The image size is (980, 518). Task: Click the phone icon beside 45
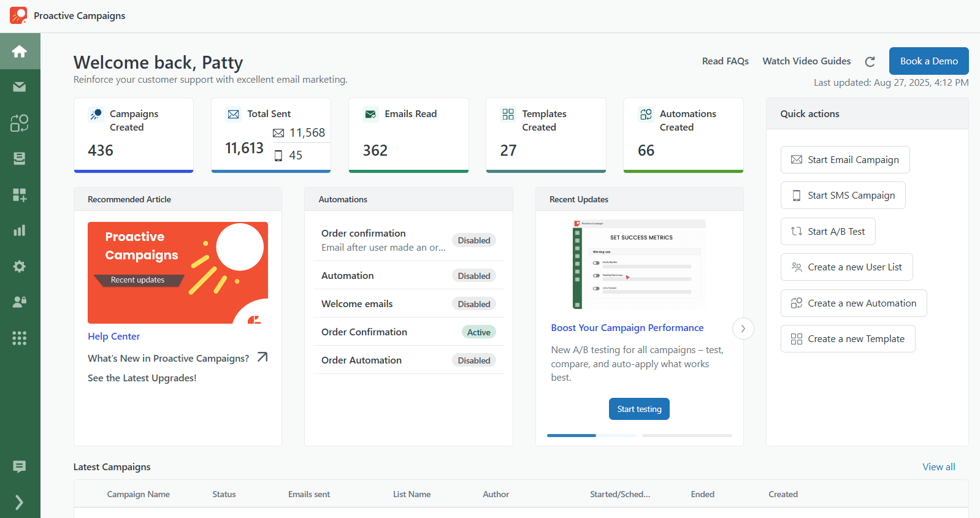(278, 156)
